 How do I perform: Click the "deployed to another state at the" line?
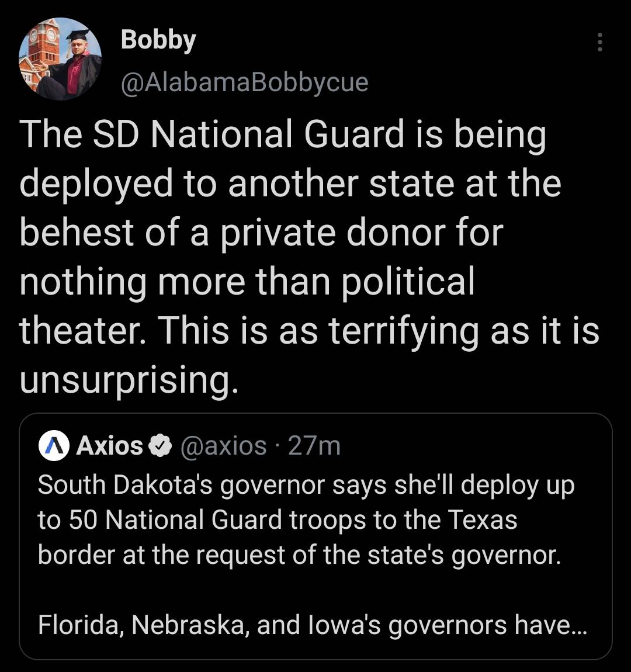tap(290, 183)
